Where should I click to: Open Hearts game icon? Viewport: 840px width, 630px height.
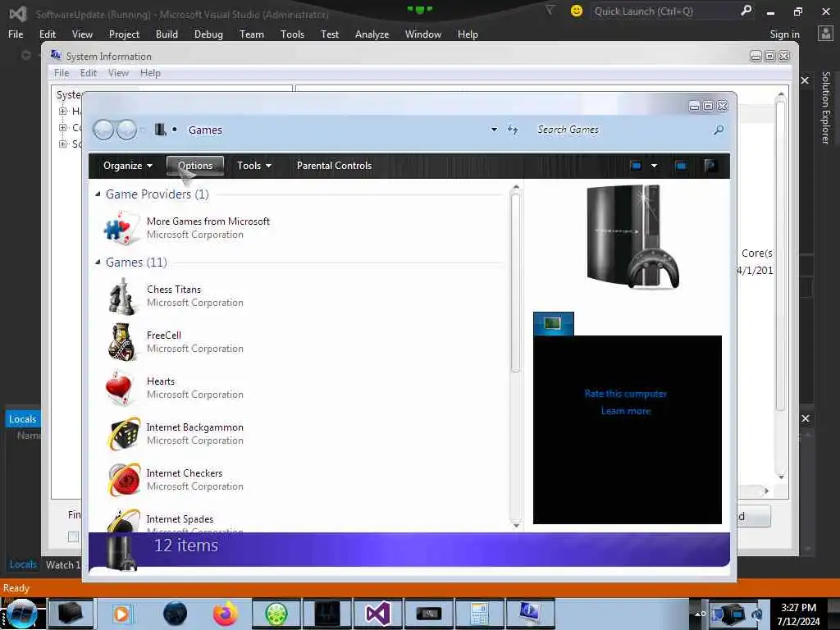(120, 388)
